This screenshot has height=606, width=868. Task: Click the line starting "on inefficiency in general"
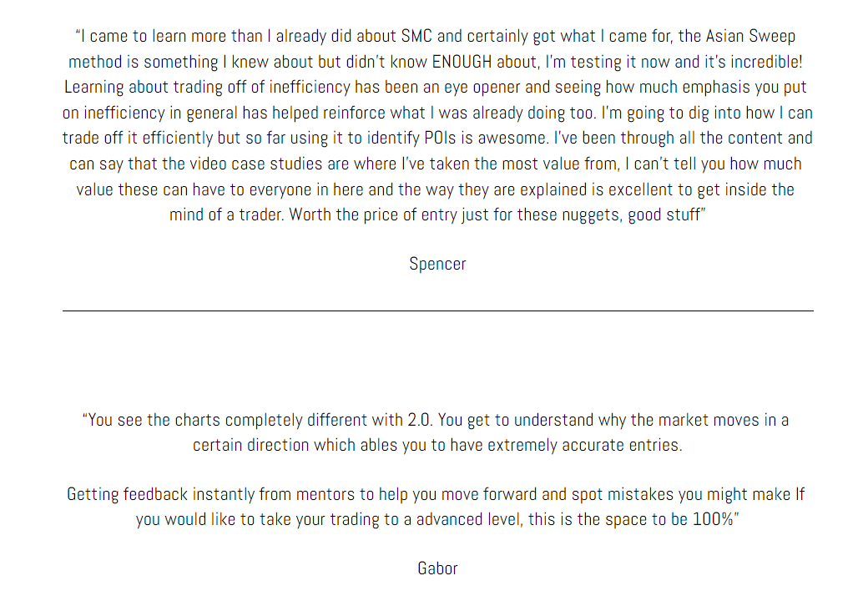click(437, 113)
